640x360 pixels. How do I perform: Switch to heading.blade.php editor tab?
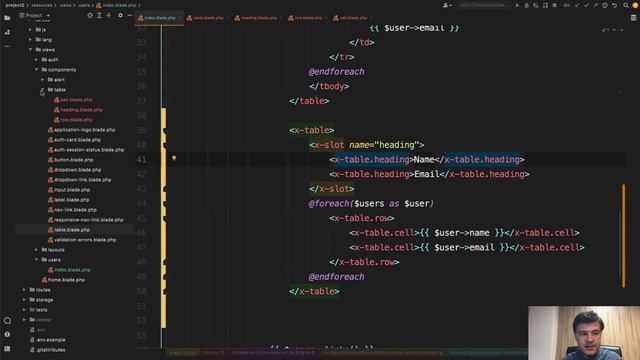[x=258, y=18]
